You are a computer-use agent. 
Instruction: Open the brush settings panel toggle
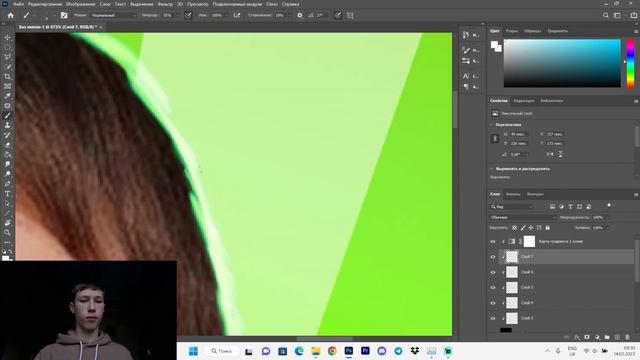64,16
